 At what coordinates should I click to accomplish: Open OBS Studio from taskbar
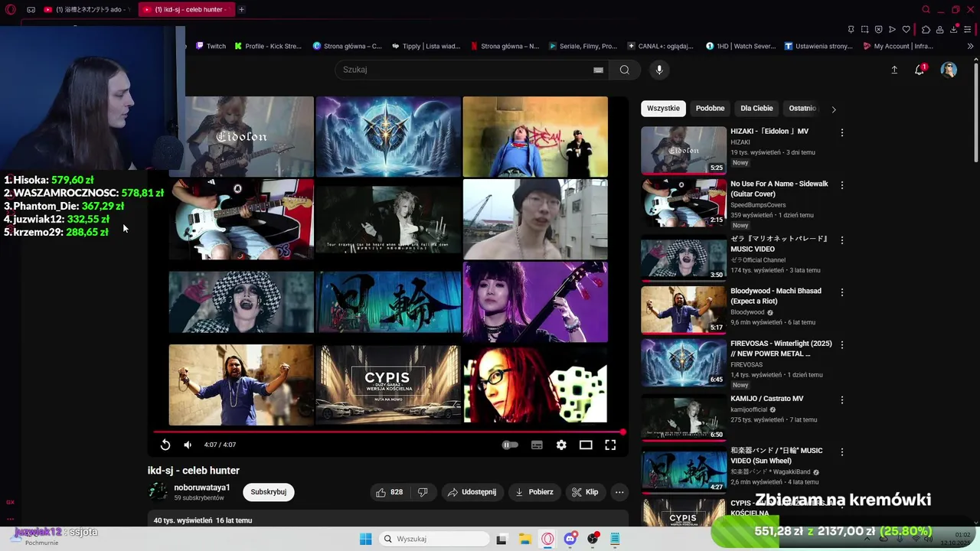pos(593,539)
